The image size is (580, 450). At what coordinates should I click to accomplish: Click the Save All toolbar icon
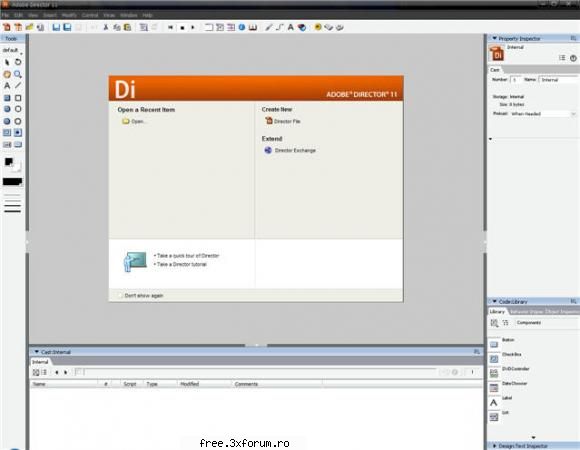click(x=67, y=27)
